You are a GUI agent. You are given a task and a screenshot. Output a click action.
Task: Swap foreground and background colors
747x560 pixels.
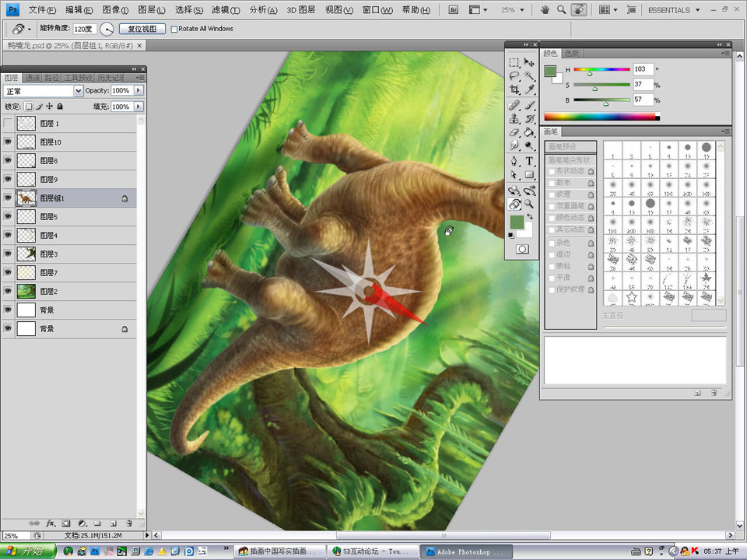(x=530, y=217)
